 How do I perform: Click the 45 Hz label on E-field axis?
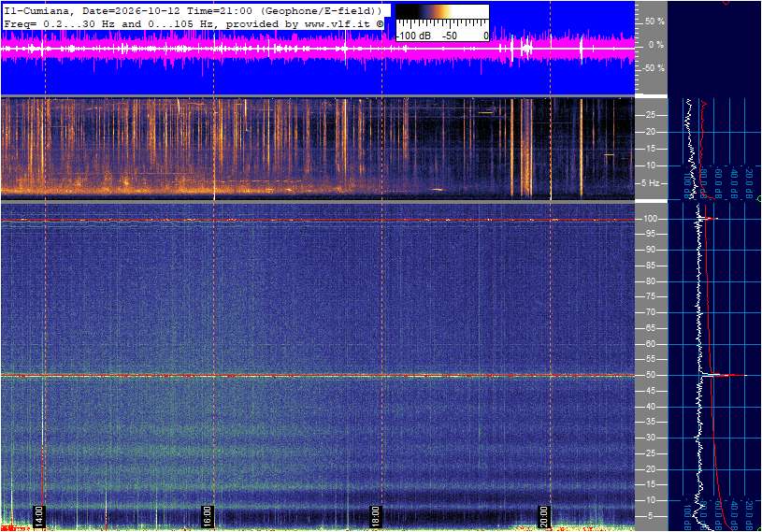(651, 391)
